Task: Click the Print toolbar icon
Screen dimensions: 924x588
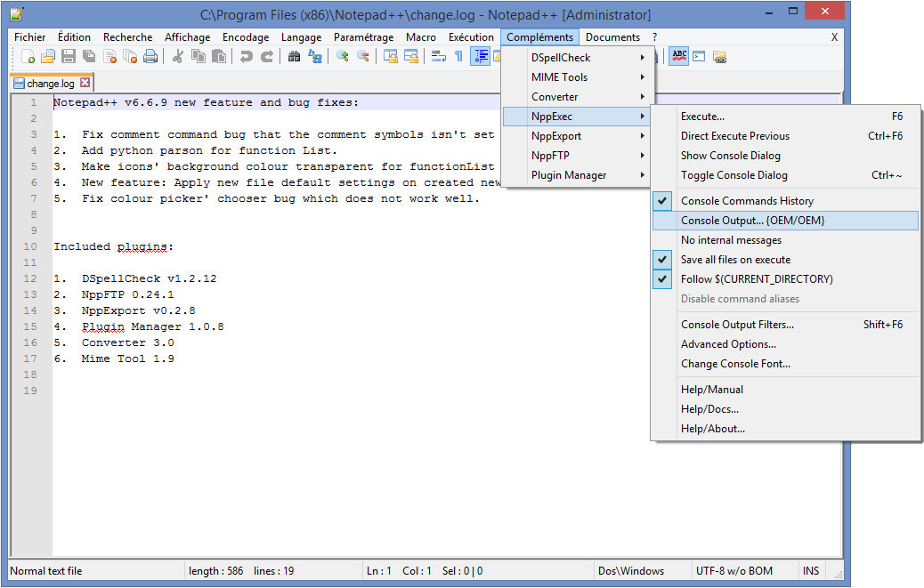Action: (x=150, y=57)
